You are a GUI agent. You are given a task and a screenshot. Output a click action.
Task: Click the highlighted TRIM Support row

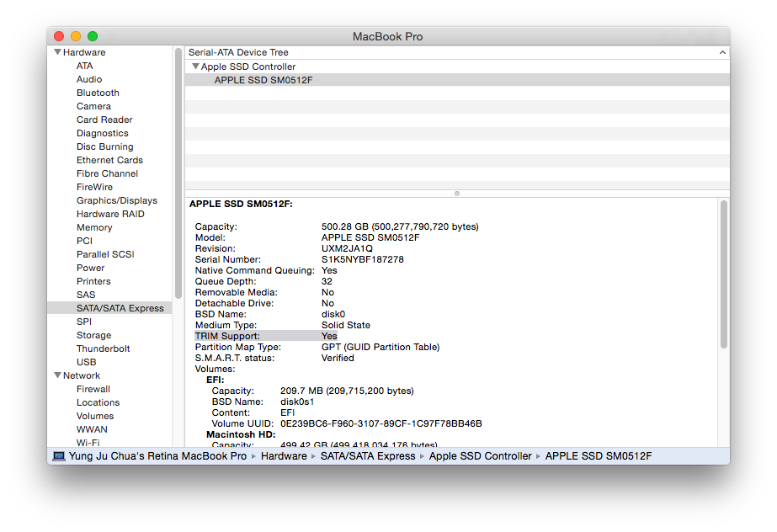point(266,336)
